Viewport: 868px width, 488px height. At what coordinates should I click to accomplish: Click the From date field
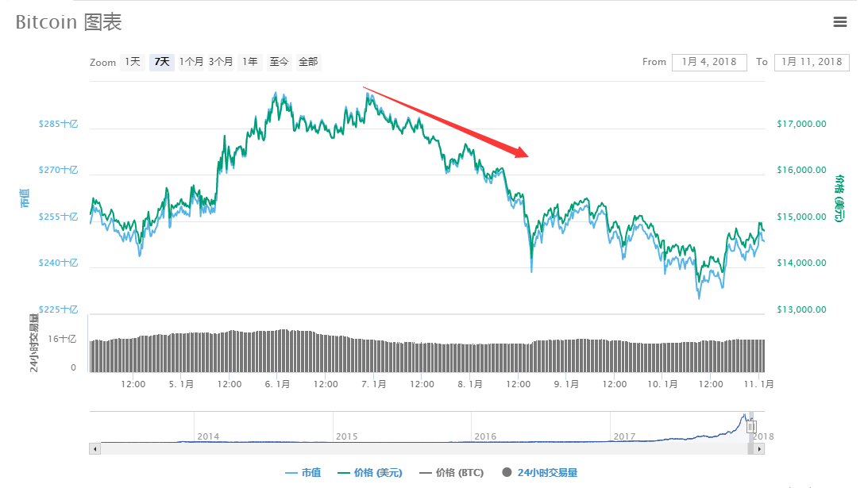pyautogui.click(x=709, y=62)
